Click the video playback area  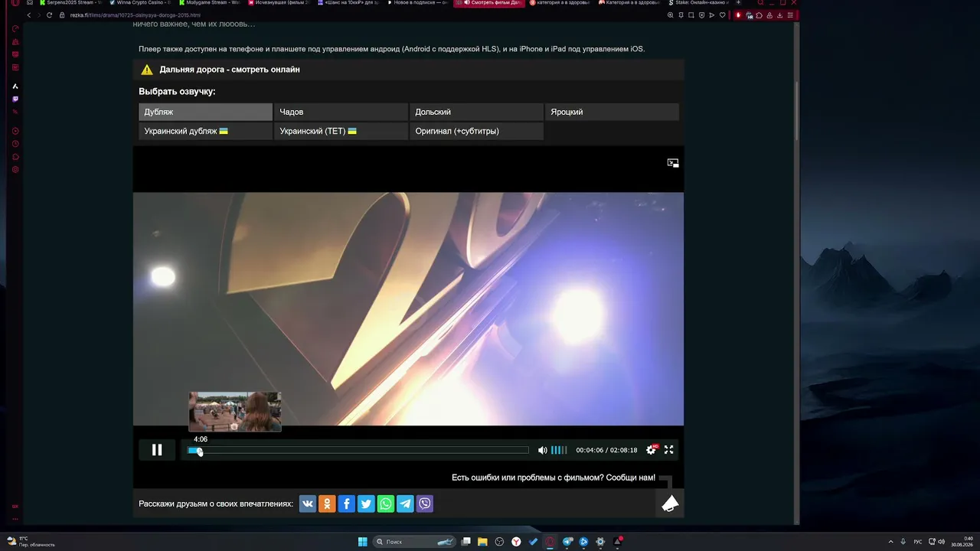pyautogui.click(x=408, y=308)
